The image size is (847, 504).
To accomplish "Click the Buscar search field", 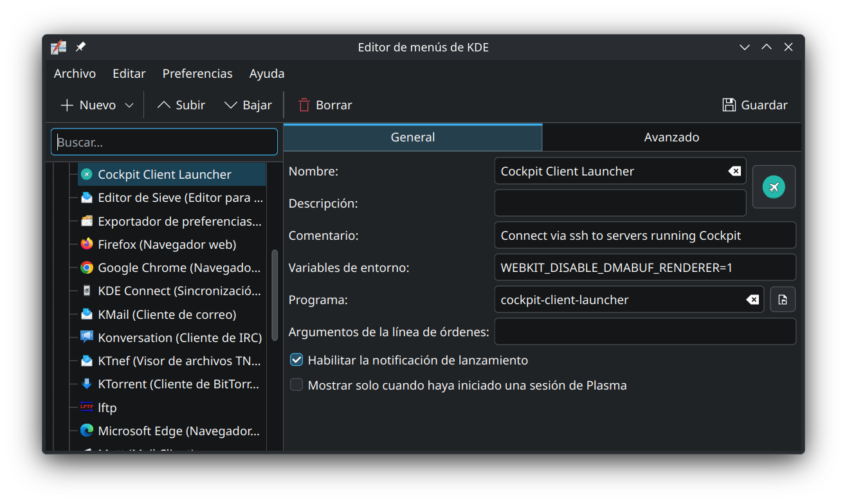I will pos(164,142).
